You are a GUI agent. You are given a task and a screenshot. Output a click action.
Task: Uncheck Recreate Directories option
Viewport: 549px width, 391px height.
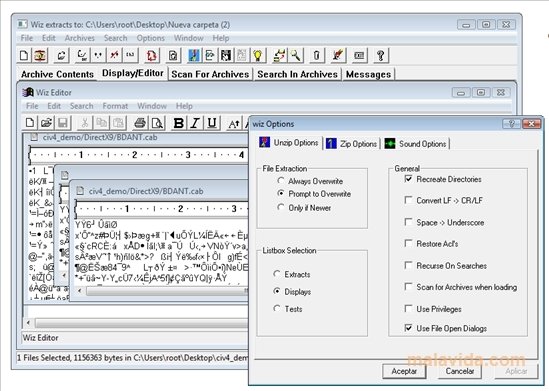(408, 179)
